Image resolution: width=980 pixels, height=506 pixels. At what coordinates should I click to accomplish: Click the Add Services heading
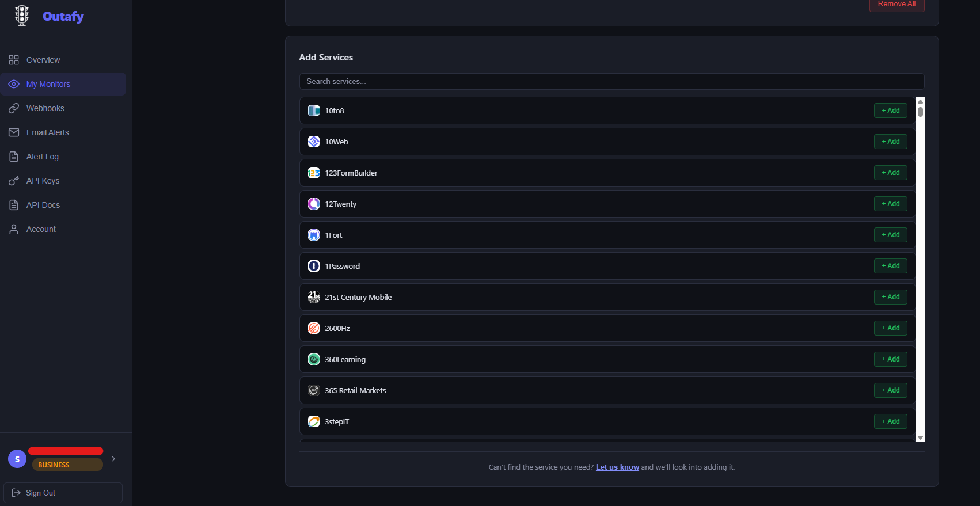click(326, 57)
